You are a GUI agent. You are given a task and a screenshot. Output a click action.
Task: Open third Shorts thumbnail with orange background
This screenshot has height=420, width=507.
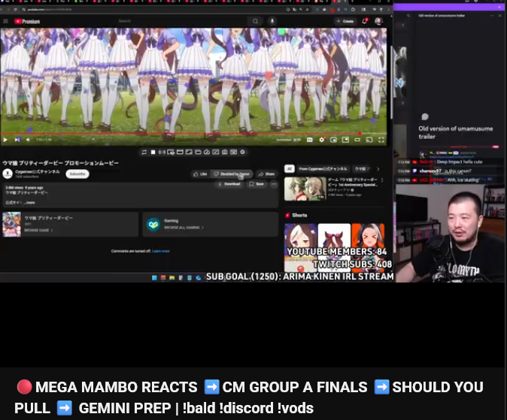[x=368, y=247]
